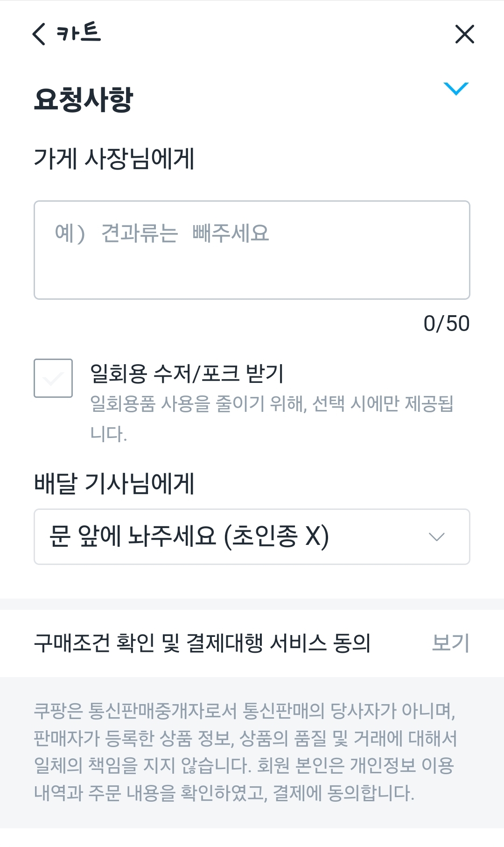Tap the 요청사항 section heading

point(84,99)
